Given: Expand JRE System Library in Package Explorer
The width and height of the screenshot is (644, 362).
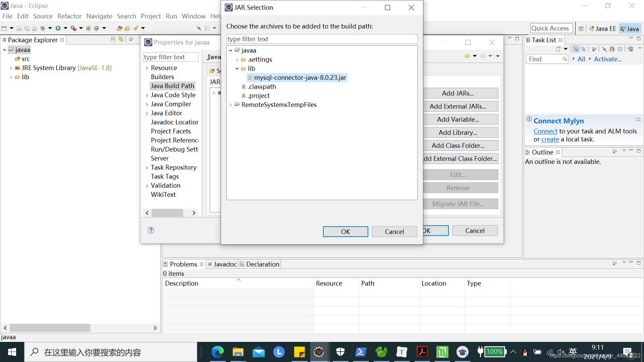Looking at the screenshot, I should tap(11, 68).
